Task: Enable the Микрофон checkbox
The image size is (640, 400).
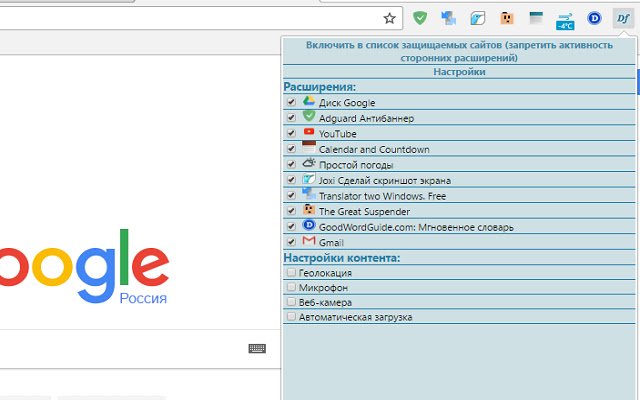Action: coord(291,287)
